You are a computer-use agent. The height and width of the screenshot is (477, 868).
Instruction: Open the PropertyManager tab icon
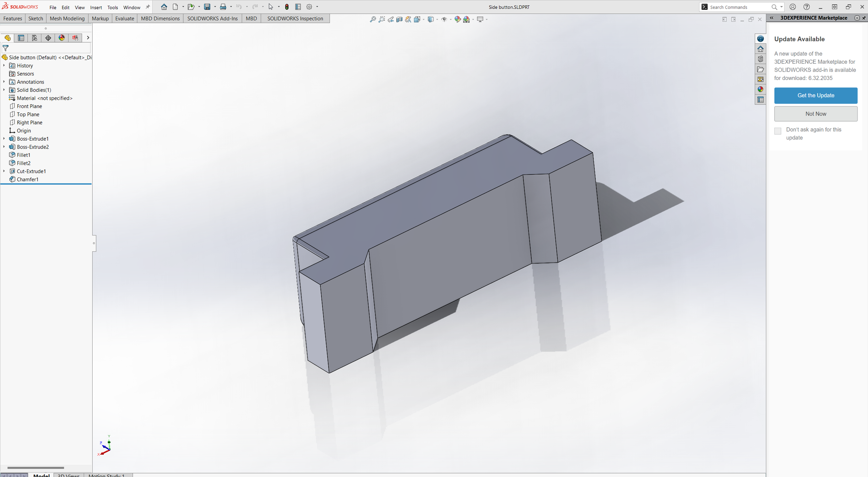pos(21,38)
